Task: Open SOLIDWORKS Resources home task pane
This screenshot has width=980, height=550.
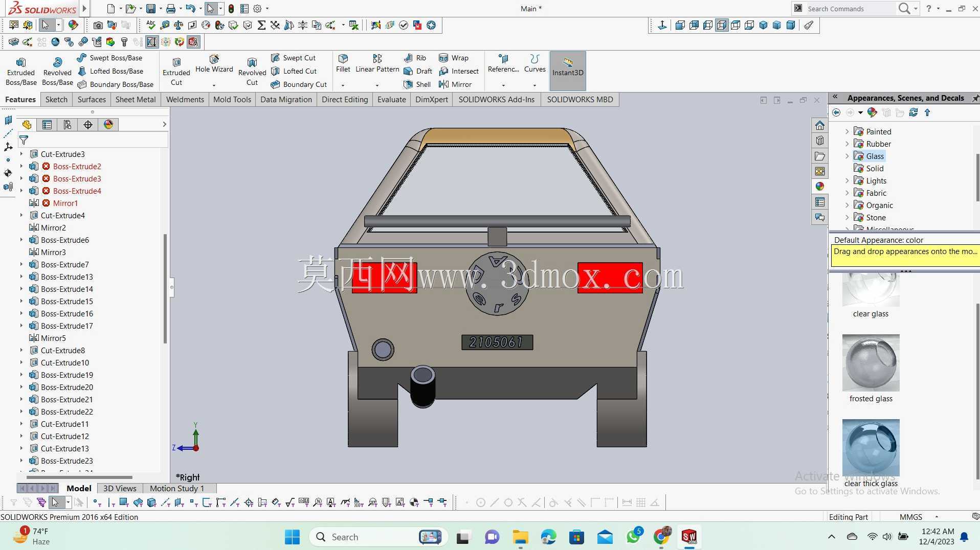Action: point(820,125)
